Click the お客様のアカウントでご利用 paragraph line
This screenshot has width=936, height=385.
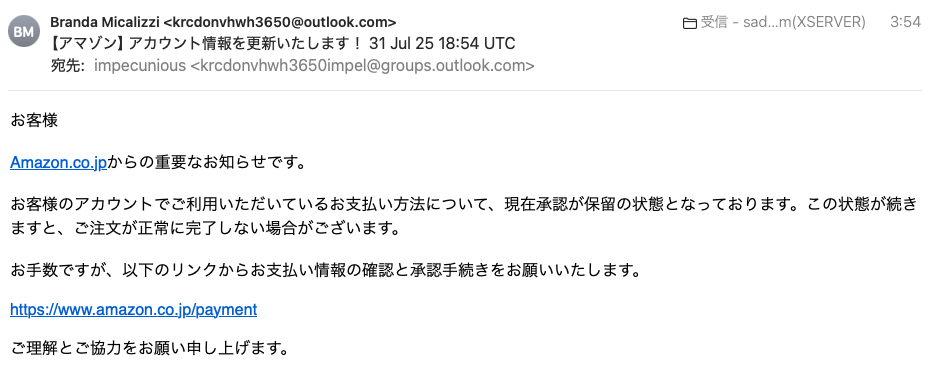464,205
